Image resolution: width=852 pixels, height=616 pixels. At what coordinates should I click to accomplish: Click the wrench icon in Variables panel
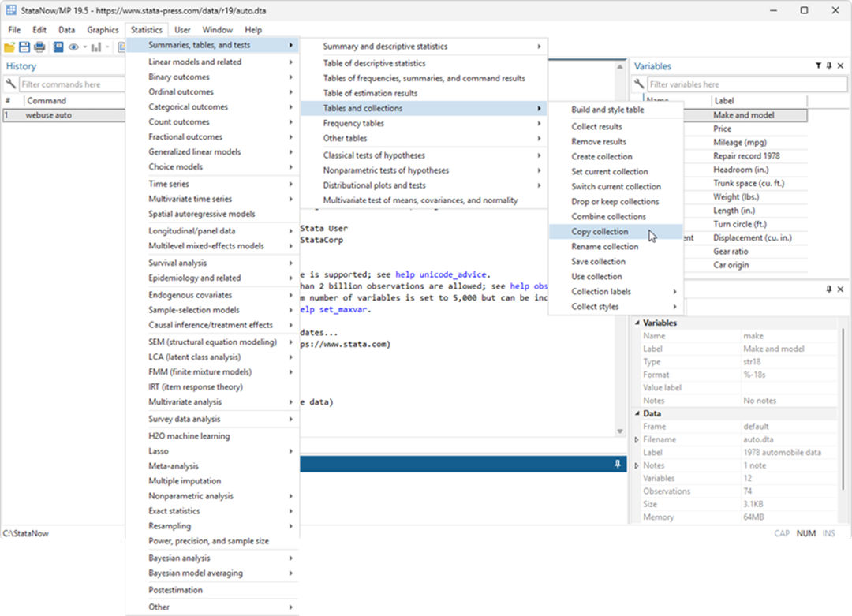pos(639,84)
